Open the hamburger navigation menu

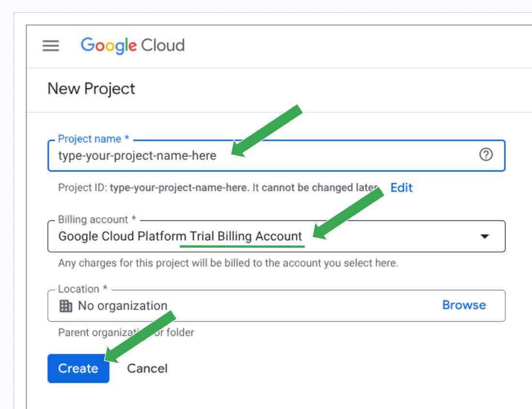(x=51, y=46)
